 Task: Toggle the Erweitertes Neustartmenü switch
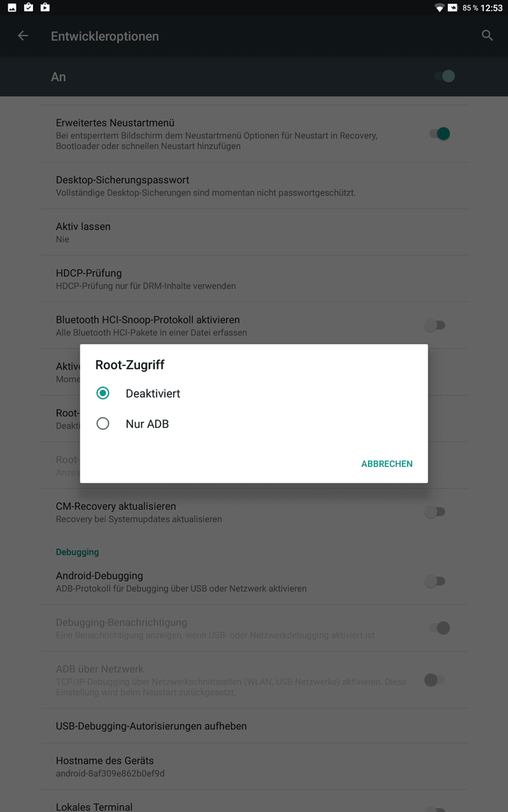[440, 134]
